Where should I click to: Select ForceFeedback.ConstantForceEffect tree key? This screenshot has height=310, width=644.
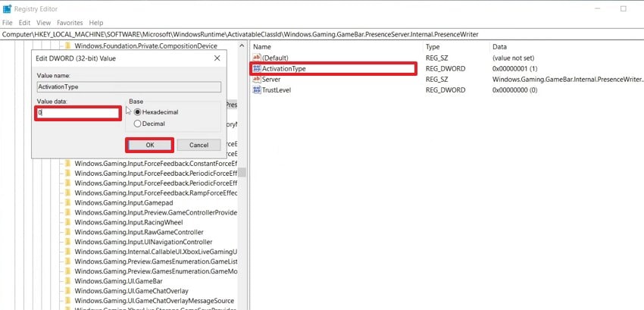(156, 163)
